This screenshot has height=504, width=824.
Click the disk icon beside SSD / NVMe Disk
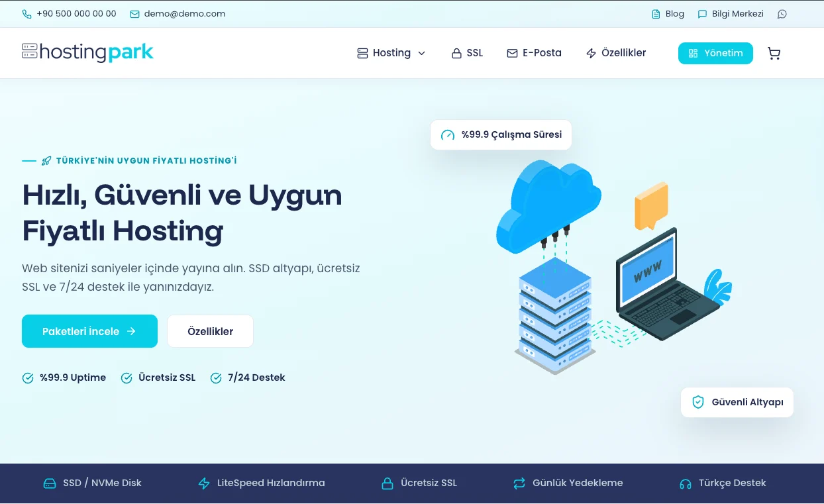[x=50, y=483]
